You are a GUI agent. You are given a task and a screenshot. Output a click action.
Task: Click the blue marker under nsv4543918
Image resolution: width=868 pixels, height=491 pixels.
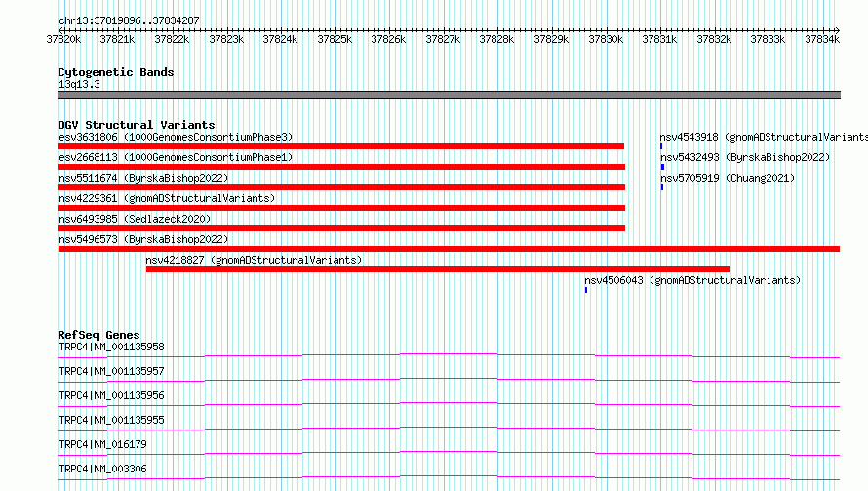[x=661, y=146]
